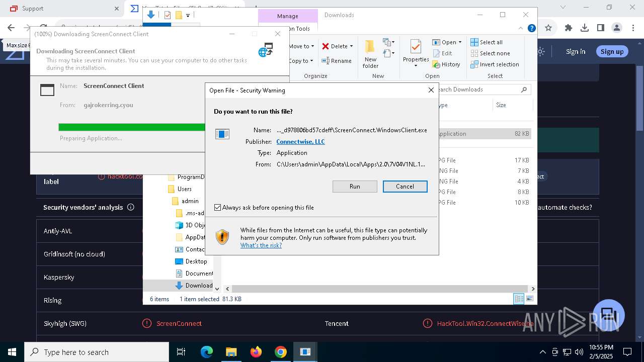Select the Users folder in tree
644x362 pixels.
tap(185, 189)
